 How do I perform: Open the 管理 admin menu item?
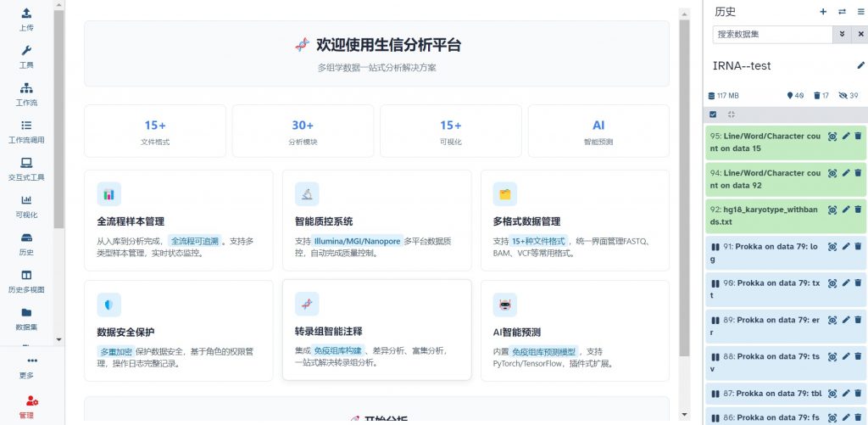point(26,405)
